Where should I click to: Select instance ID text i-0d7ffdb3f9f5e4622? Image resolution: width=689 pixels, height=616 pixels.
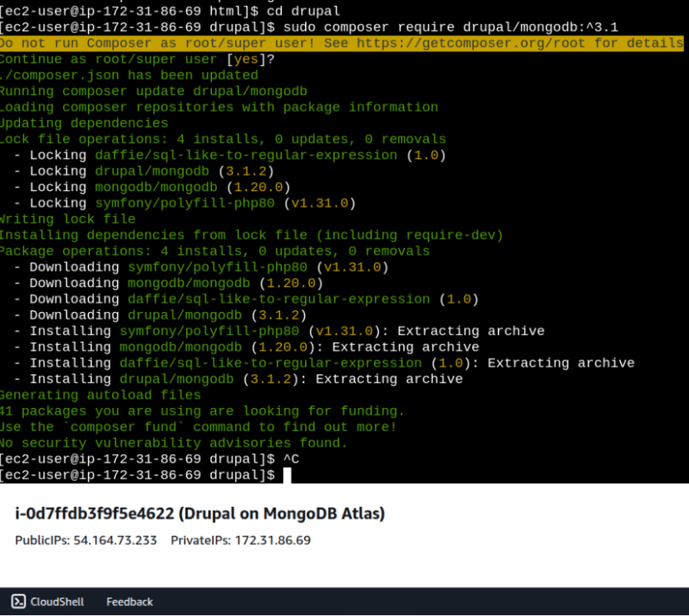coord(94,513)
